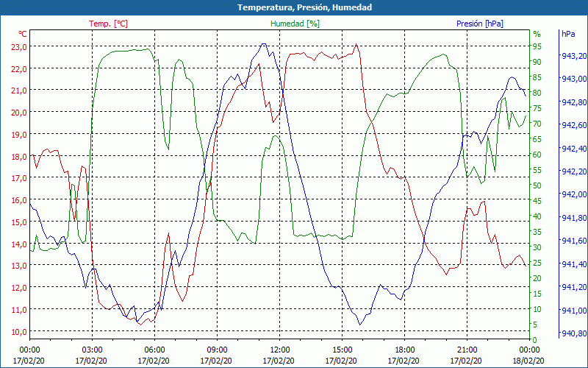
Task: Click the green '%' axis unit label
Action: coord(537,34)
